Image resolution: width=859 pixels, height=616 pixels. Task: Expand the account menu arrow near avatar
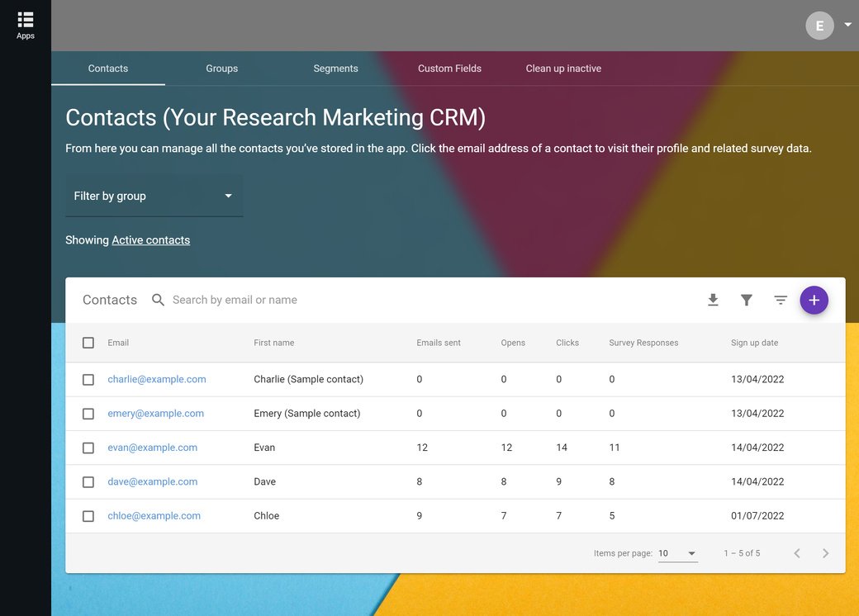[x=845, y=25]
